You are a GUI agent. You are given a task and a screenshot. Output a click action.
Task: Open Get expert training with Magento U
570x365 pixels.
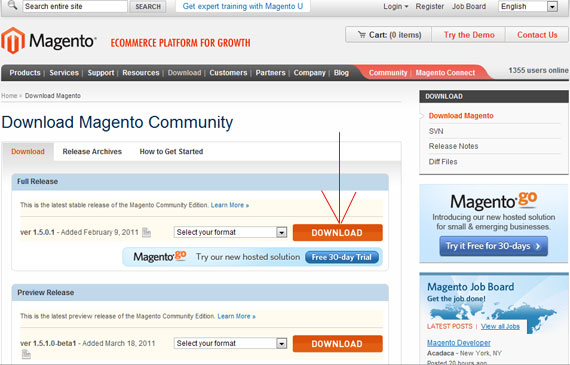[243, 6]
